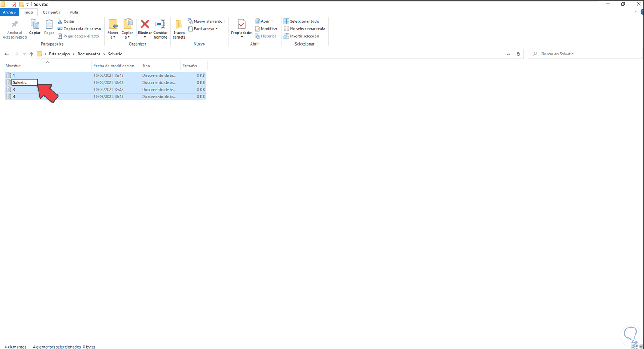Expand the chevron after Este equipo

coord(73,54)
